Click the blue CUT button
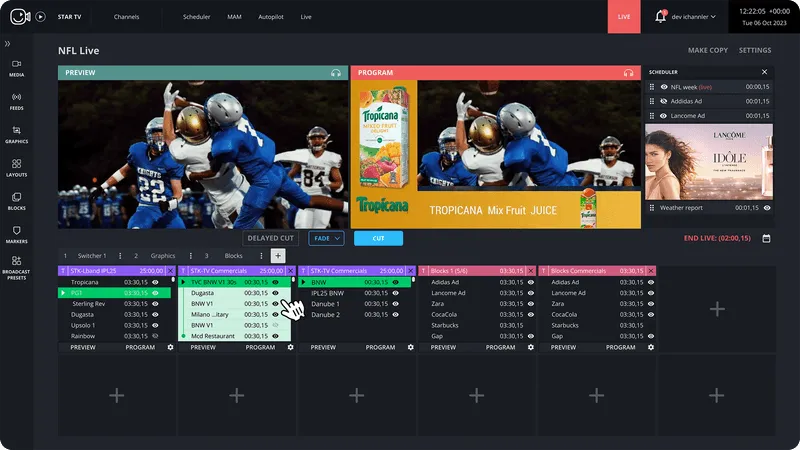The image size is (800, 450). click(x=378, y=238)
